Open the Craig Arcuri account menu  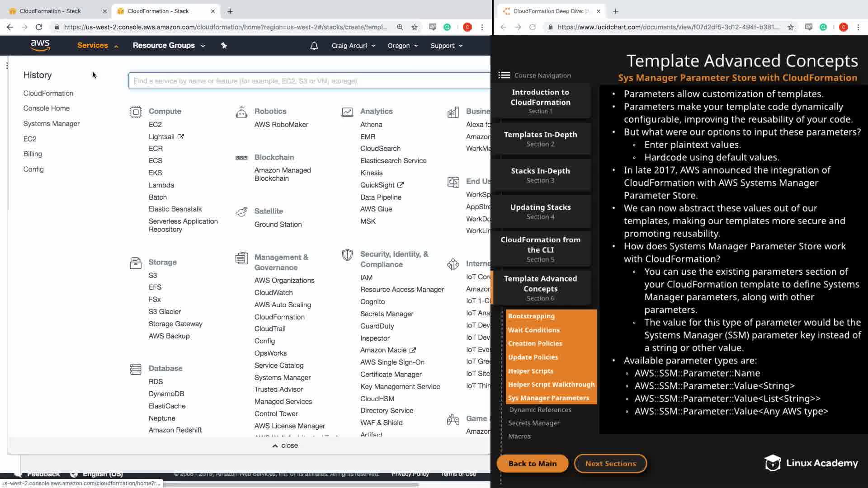coord(353,46)
